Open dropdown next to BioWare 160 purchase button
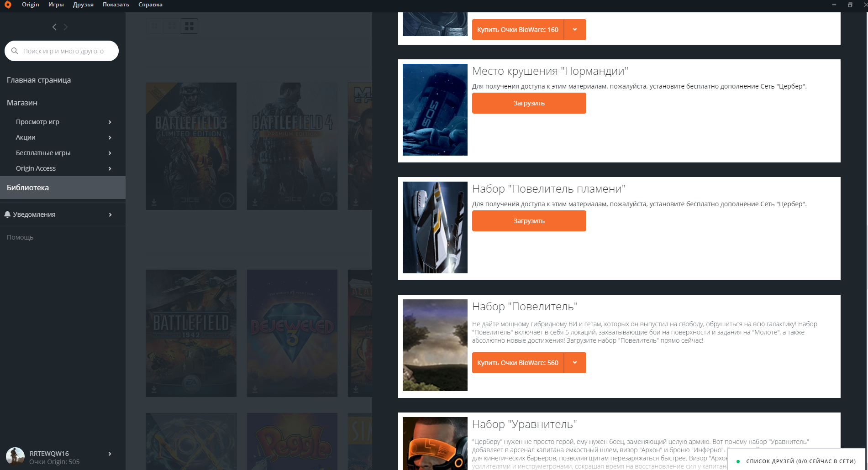 tap(575, 30)
